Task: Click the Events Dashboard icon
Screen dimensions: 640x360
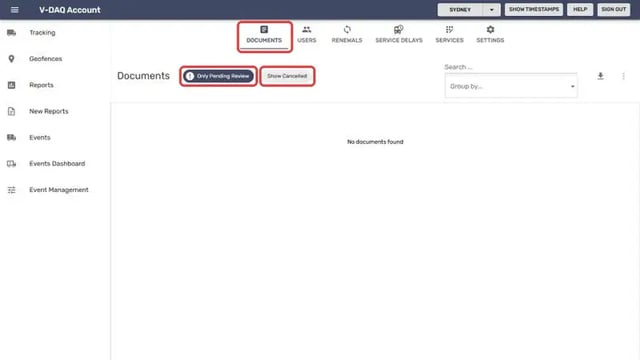Action: coord(11,164)
